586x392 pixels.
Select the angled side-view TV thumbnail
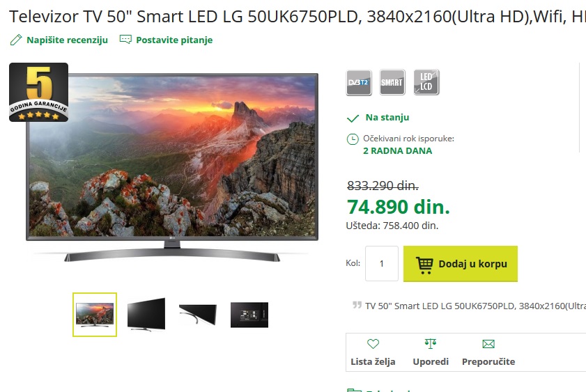pos(146,315)
